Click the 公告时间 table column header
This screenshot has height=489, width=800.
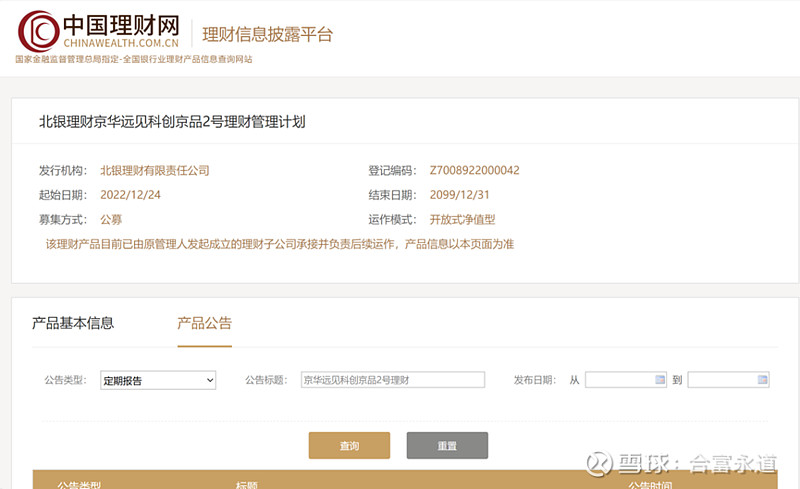coord(650,484)
